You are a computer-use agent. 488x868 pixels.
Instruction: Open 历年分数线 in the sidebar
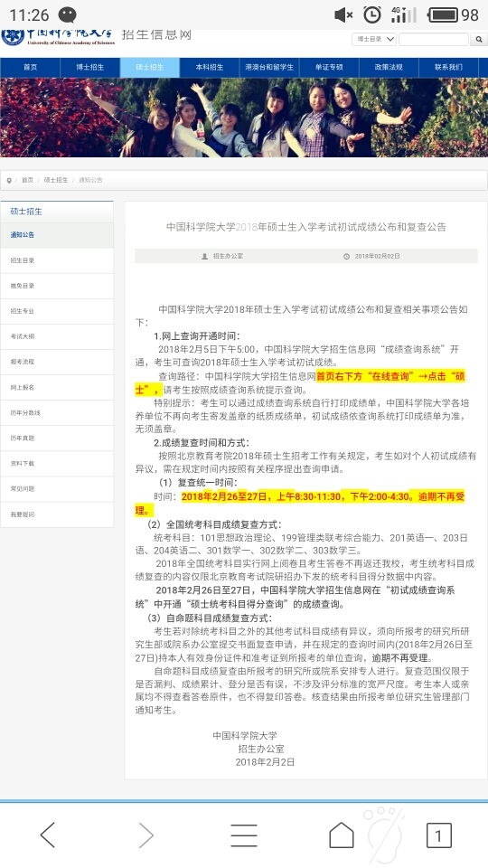click(x=57, y=413)
